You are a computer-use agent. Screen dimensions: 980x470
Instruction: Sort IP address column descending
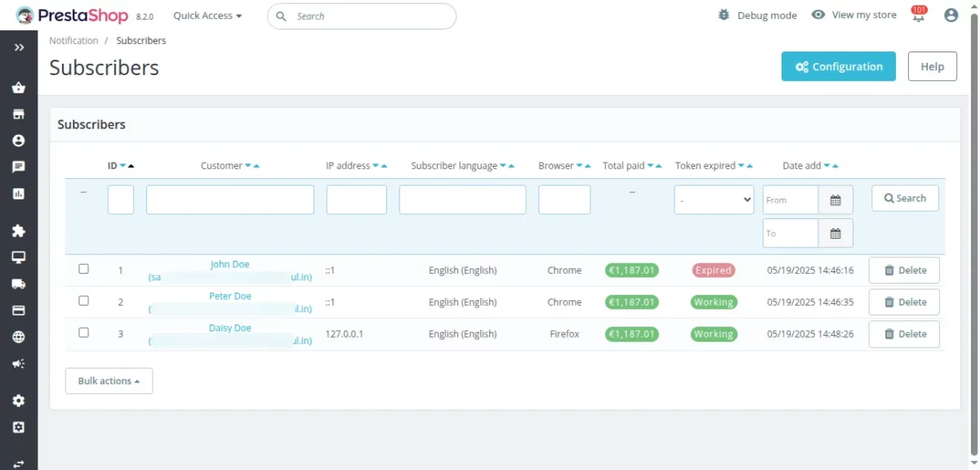coord(376,166)
